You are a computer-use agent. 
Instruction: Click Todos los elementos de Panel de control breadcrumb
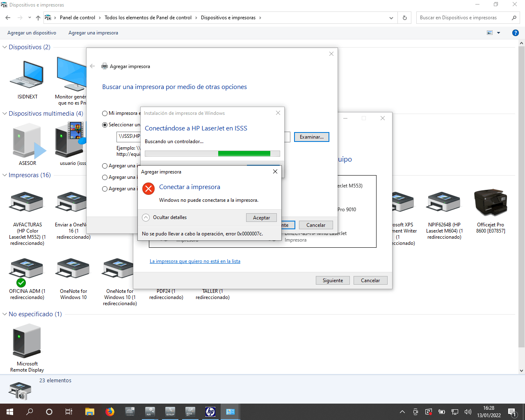[148, 18]
